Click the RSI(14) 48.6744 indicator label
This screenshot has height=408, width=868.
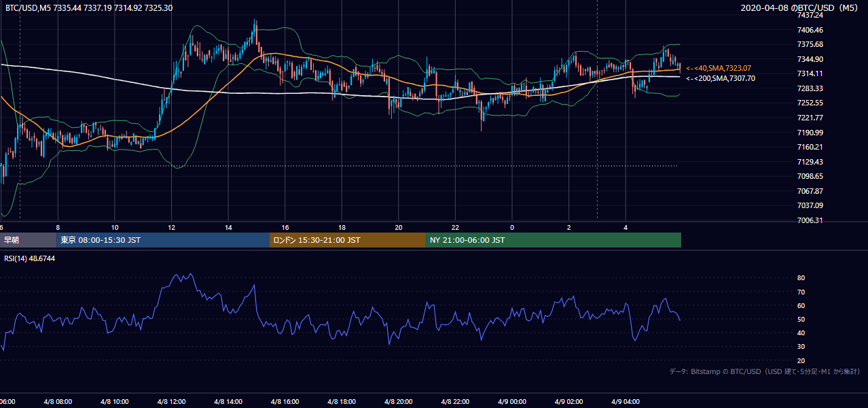pyautogui.click(x=30, y=258)
